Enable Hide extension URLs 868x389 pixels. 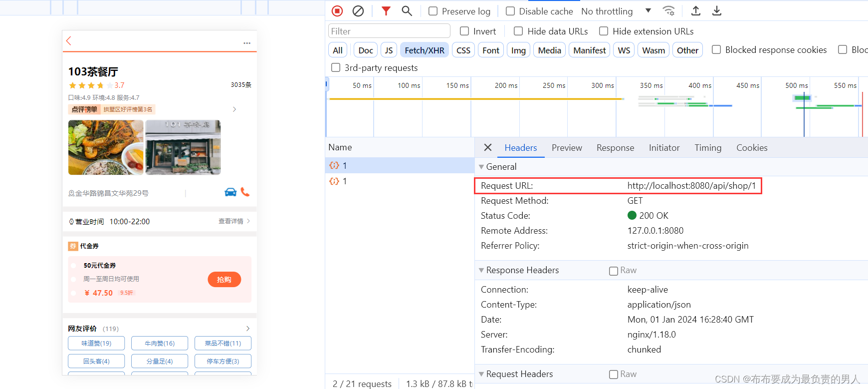point(604,31)
